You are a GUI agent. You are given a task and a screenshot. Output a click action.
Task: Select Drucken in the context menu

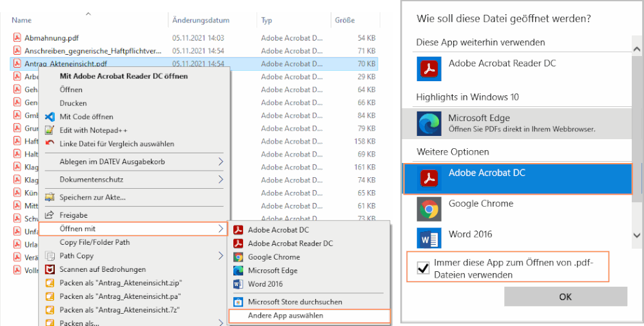(x=73, y=103)
